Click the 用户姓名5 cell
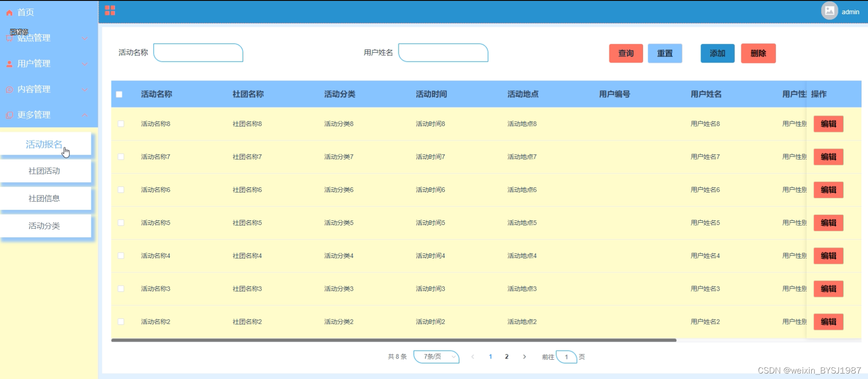 point(705,223)
